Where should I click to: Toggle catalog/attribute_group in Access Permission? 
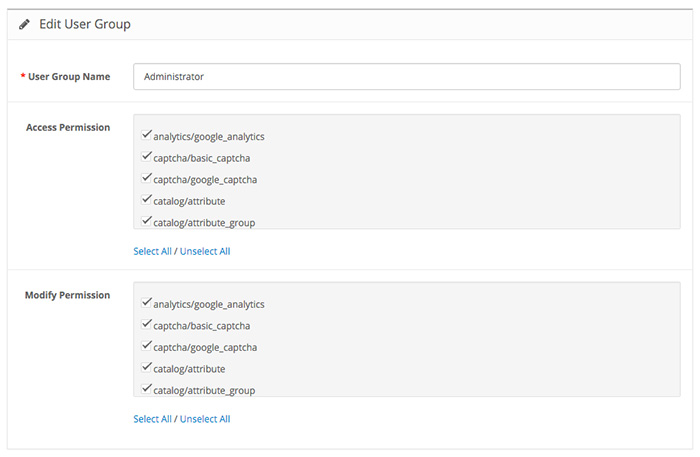click(146, 220)
